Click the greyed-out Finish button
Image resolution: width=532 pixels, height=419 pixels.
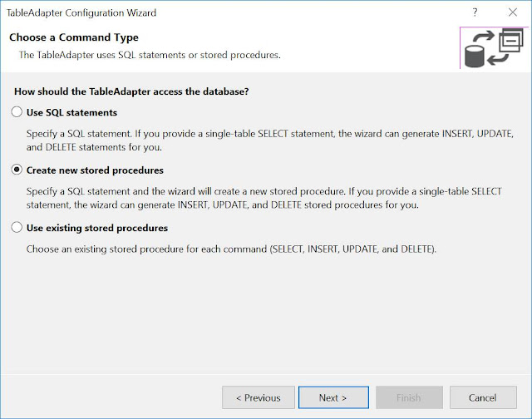[408, 397]
